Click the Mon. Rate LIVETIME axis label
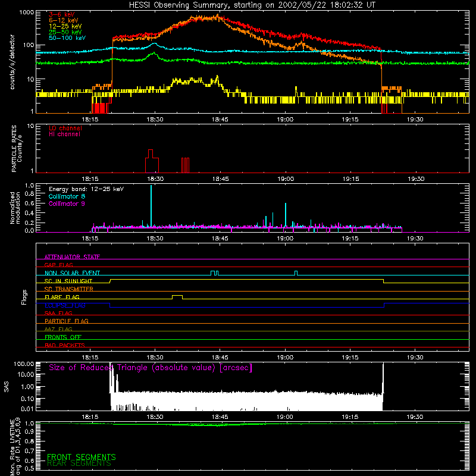 click(15, 447)
